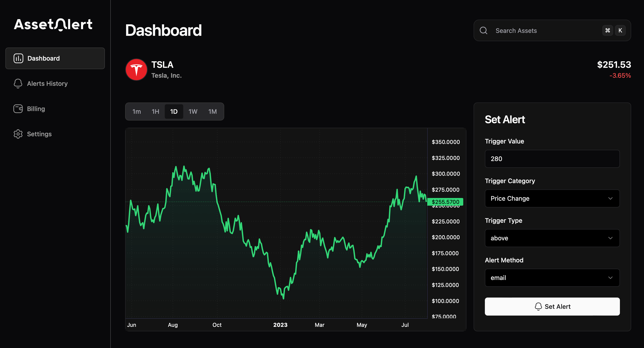The height and width of the screenshot is (348, 644).
Task: Click the search magnifier icon
Action: [483, 31]
